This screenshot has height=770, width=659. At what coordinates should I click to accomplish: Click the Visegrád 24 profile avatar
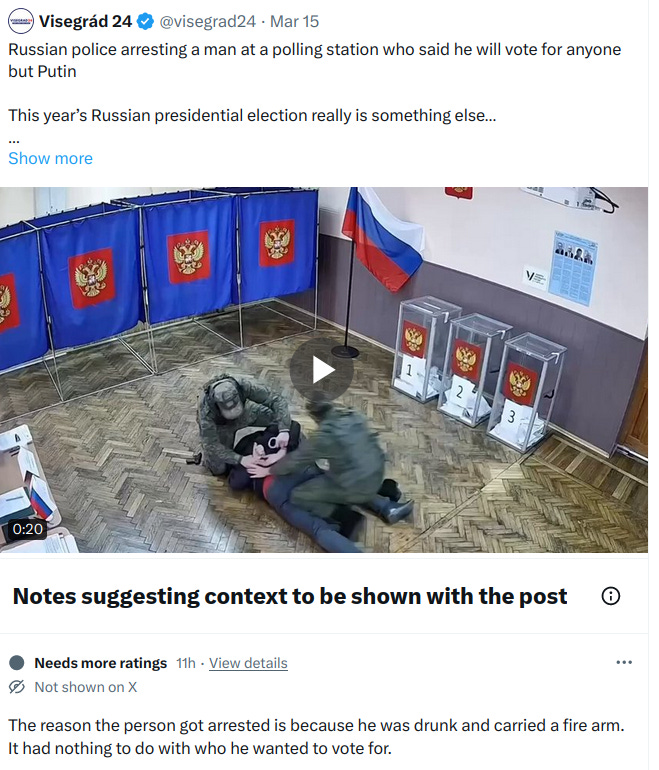click(21, 21)
